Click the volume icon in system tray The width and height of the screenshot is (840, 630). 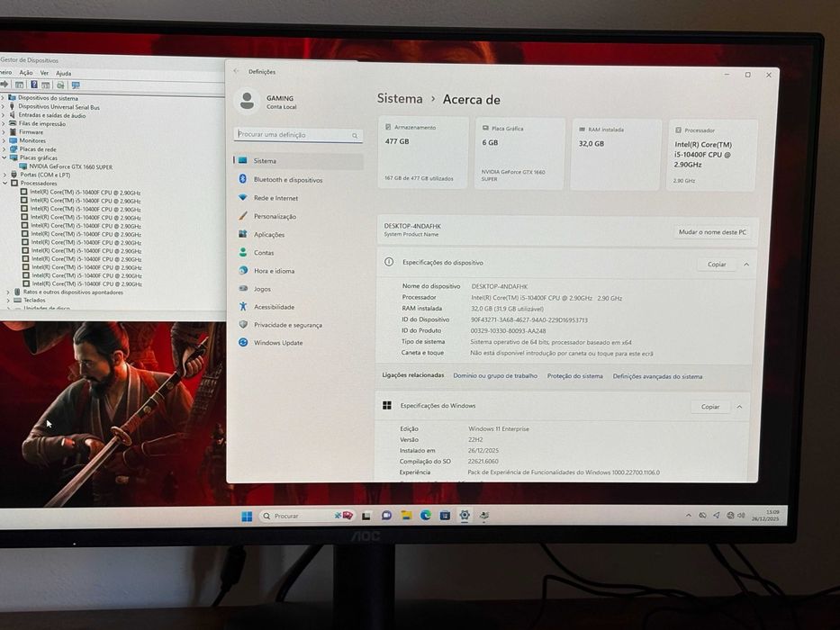[x=742, y=516]
